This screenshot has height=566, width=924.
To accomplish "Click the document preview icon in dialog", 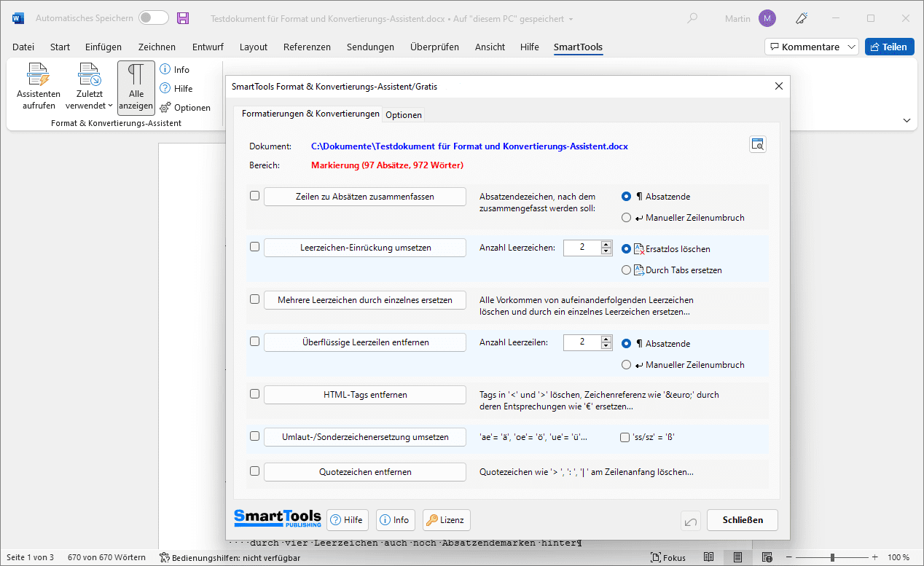I will point(758,144).
